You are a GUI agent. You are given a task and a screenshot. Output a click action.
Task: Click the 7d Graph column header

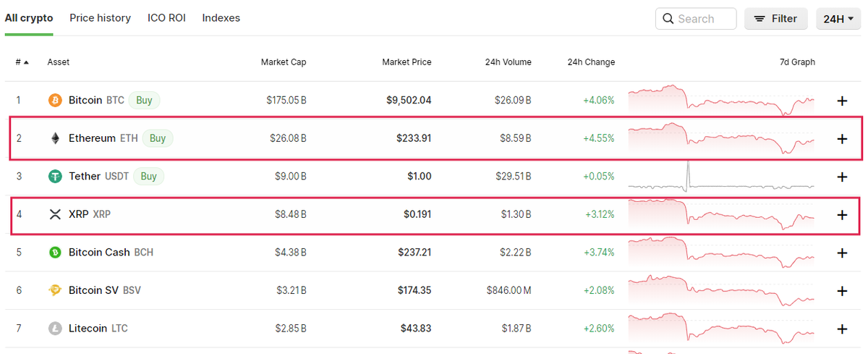coord(797,62)
